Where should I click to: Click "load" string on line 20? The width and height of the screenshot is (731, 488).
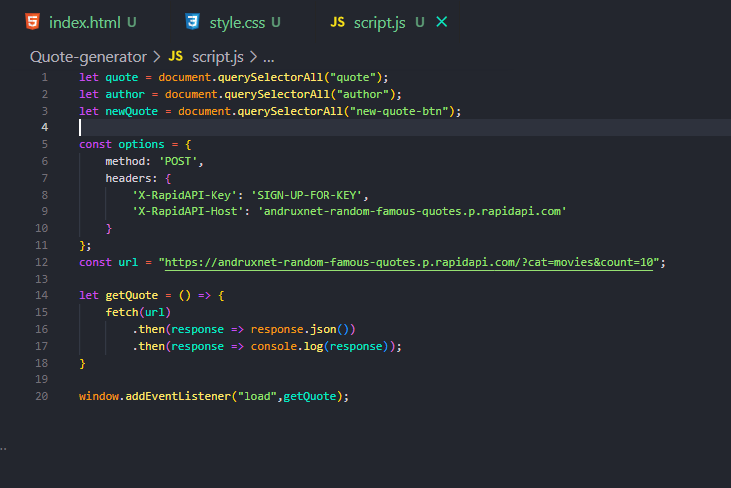click(x=257, y=396)
